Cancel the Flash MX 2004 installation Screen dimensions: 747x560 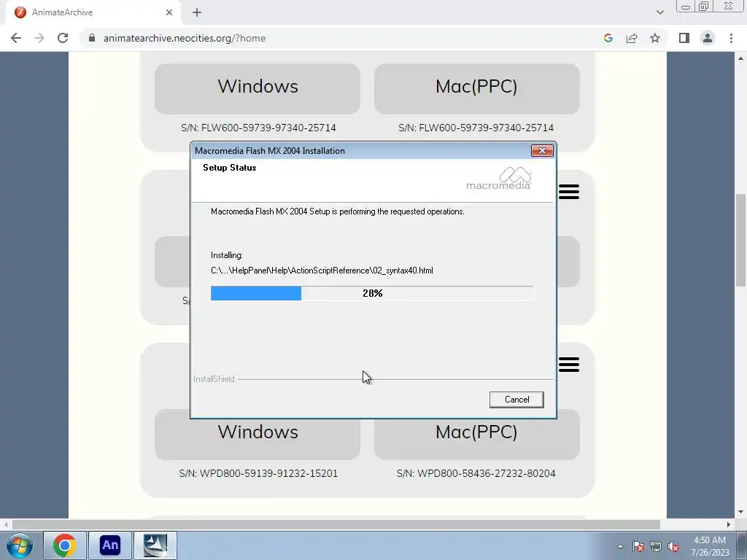pyautogui.click(x=516, y=400)
